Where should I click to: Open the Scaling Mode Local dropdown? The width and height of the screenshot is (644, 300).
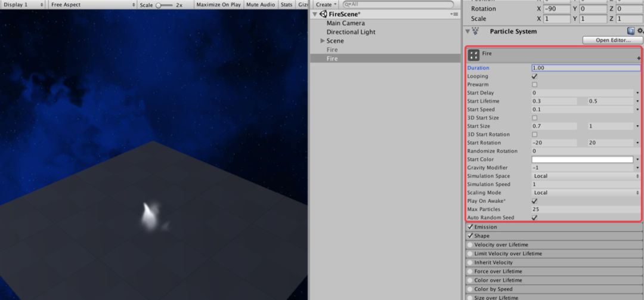[586, 192]
